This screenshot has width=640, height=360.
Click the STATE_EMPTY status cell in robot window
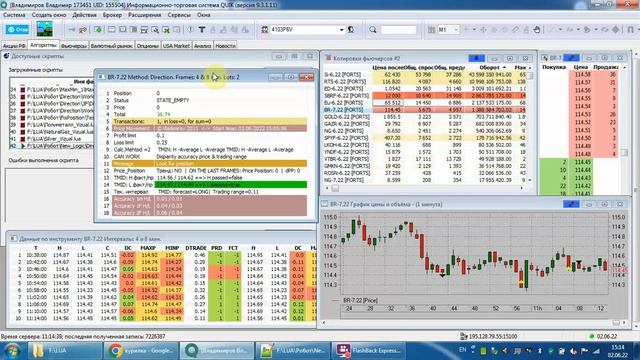point(173,100)
